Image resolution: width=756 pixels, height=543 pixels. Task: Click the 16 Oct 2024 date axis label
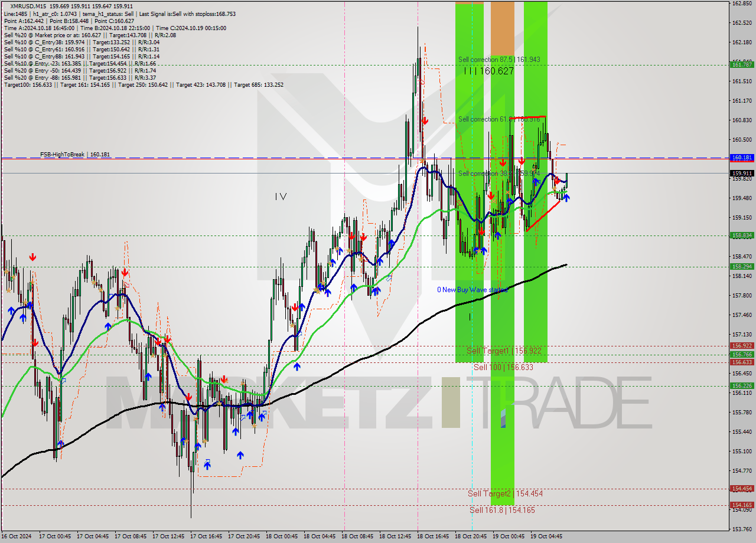click(x=16, y=537)
